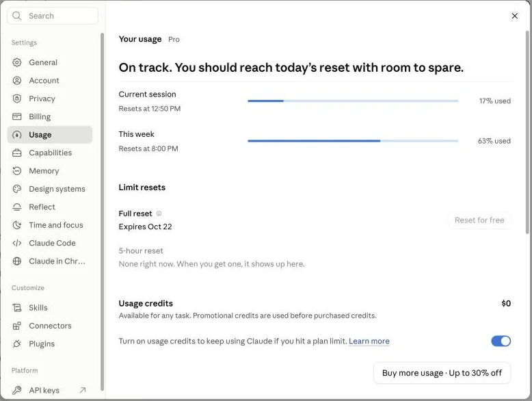Click the $0 usage credits value

[x=506, y=303]
